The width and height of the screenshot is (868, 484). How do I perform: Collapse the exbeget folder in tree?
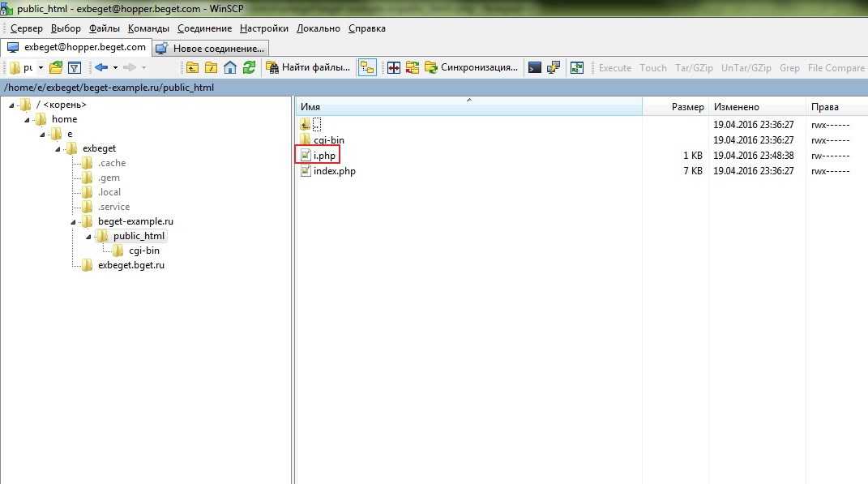(x=58, y=148)
